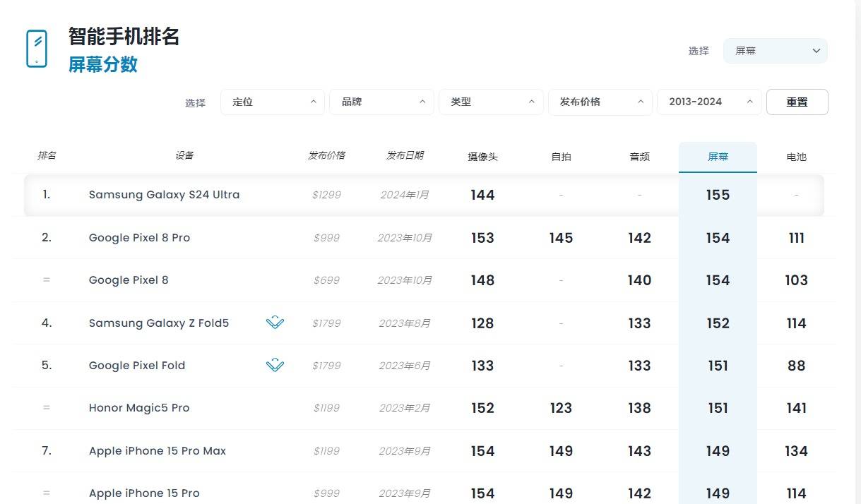Viewport: 861px width, 504px height.
Task: Expand the 定位 filter dropdown
Action: click(x=273, y=102)
